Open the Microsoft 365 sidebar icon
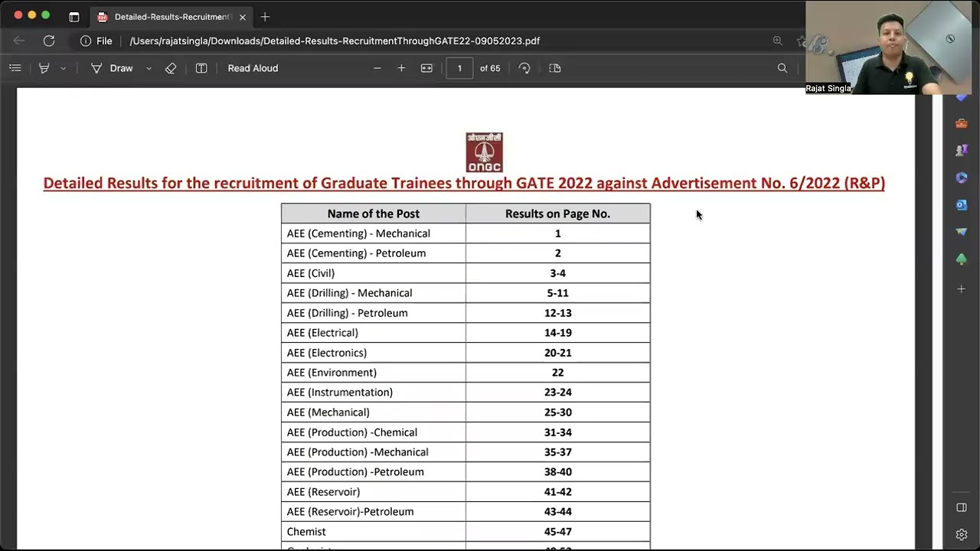The height and width of the screenshot is (551, 980). pyautogui.click(x=962, y=178)
